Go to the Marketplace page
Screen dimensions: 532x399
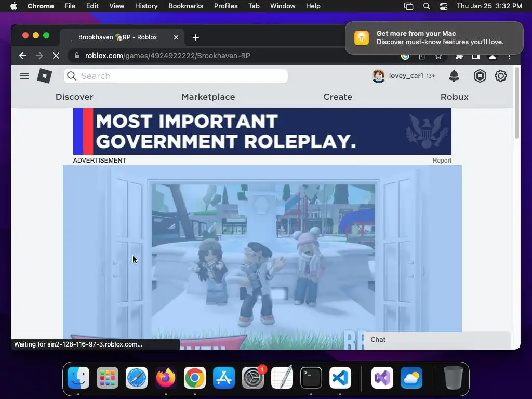[208, 97]
